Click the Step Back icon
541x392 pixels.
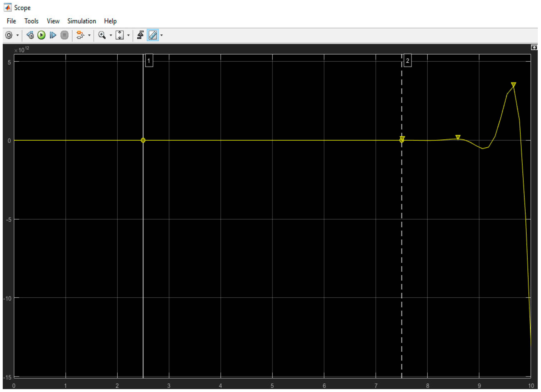coord(30,35)
